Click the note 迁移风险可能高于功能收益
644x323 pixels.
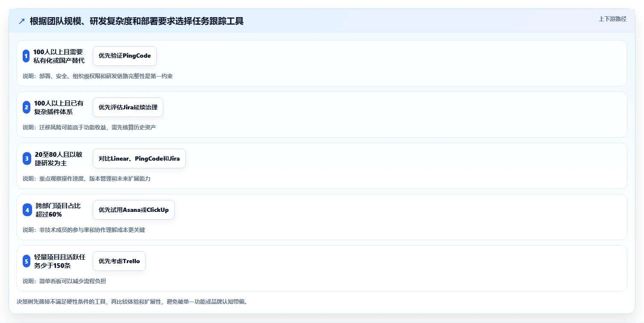pos(89,127)
